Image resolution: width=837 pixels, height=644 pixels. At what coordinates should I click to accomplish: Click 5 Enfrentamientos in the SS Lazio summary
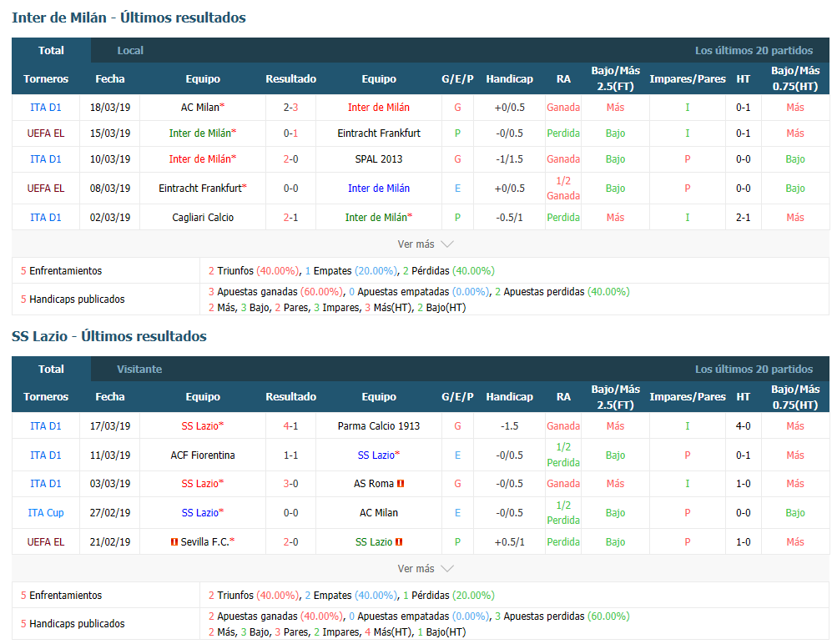point(61,595)
